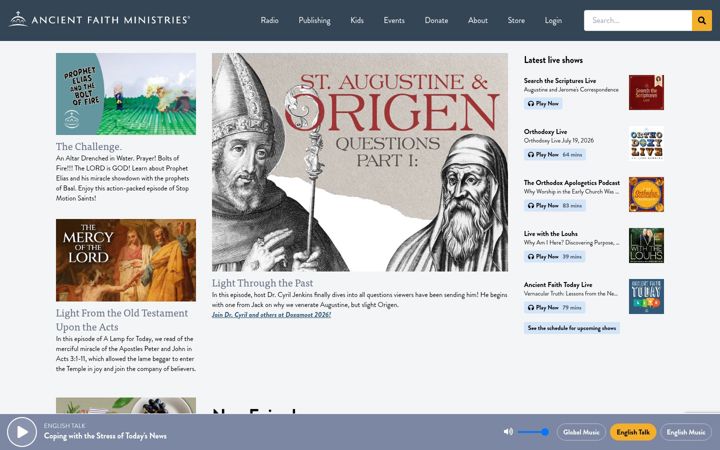
Task: Play Now for Live with the Louhs
Action: [554, 256]
